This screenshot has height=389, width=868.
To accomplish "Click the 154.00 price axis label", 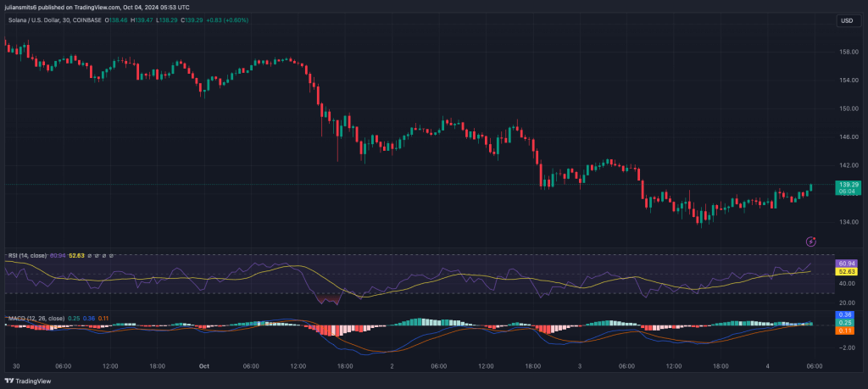I will pyautogui.click(x=849, y=81).
